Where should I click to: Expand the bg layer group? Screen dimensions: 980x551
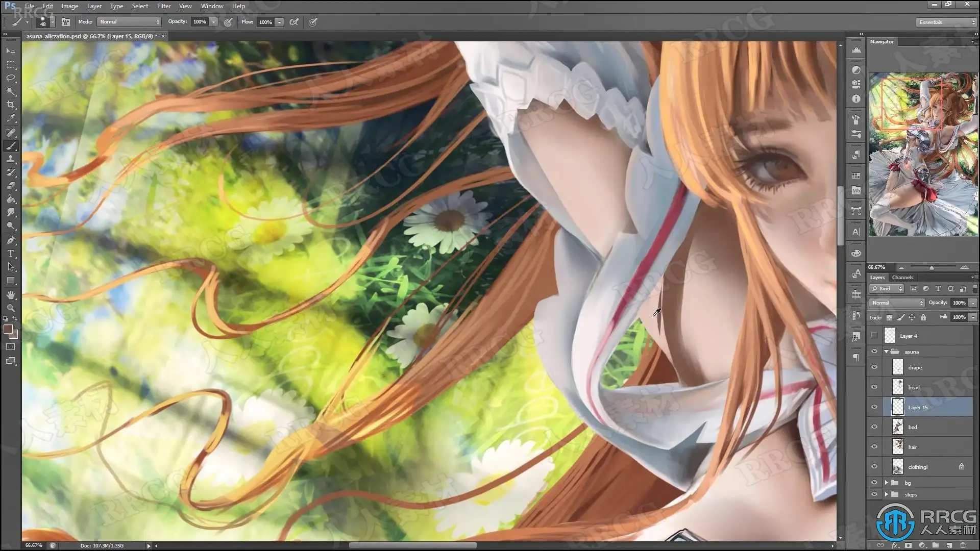887,483
